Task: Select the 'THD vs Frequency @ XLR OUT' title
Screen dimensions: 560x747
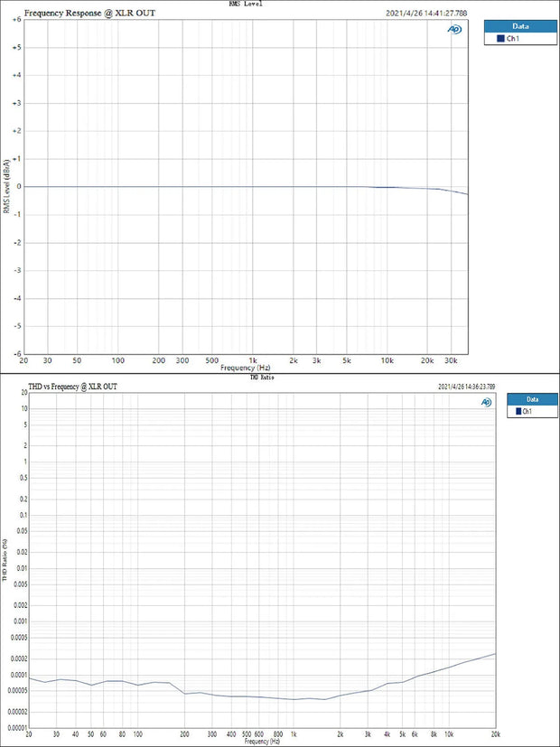Action: point(73,387)
